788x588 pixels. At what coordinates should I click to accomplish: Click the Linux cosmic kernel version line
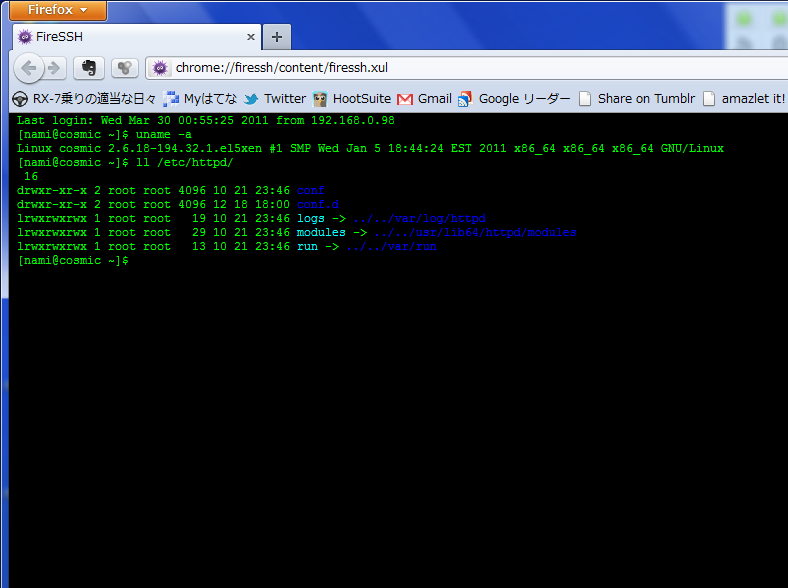pos(370,149)
